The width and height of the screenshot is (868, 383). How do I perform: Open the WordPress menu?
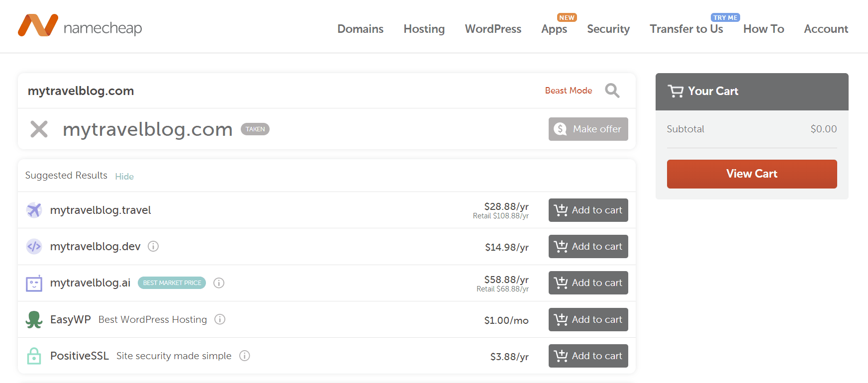(493, 29)
